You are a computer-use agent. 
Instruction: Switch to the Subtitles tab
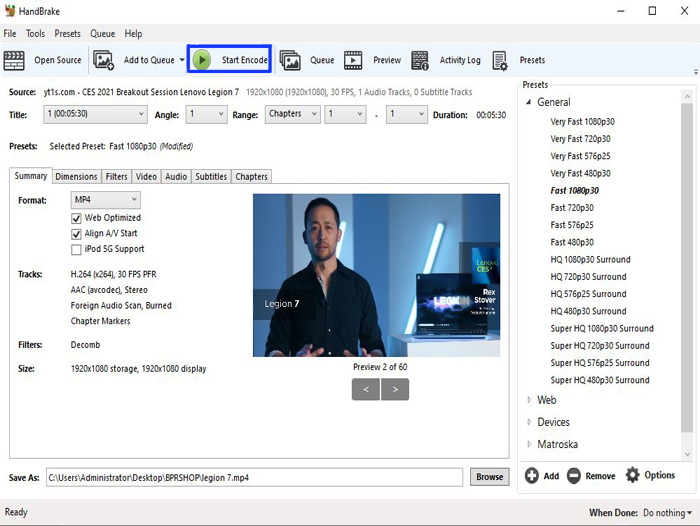(x=211, y=177)
